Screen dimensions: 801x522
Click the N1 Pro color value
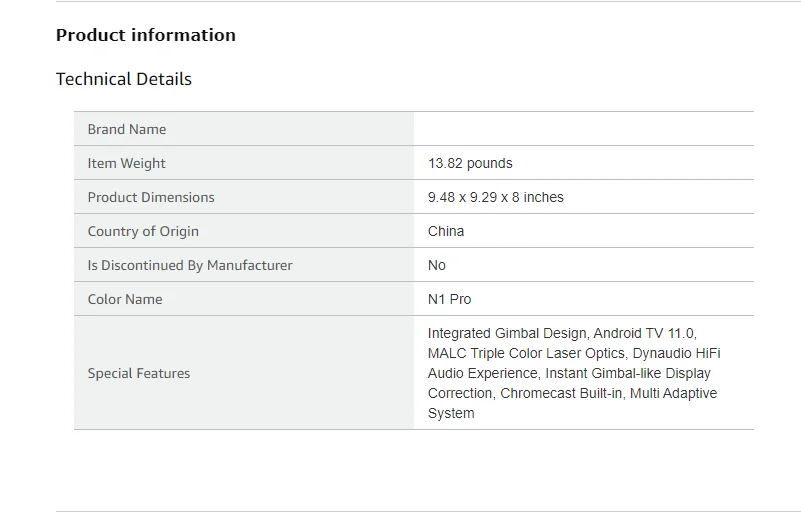tap(450, 299)
